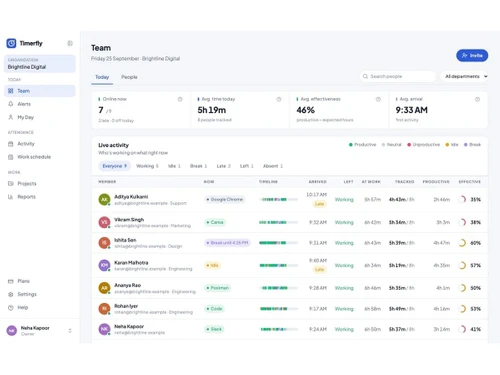Click Karan Malhotra's Idle badge
This screenshot has height=375, width=500.
coord(212,265)
